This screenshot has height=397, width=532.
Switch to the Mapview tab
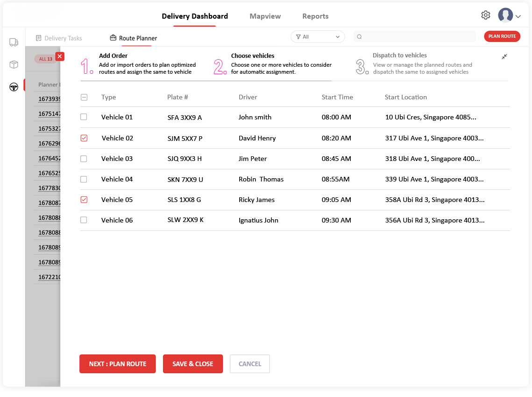click(x=265, y=16)
